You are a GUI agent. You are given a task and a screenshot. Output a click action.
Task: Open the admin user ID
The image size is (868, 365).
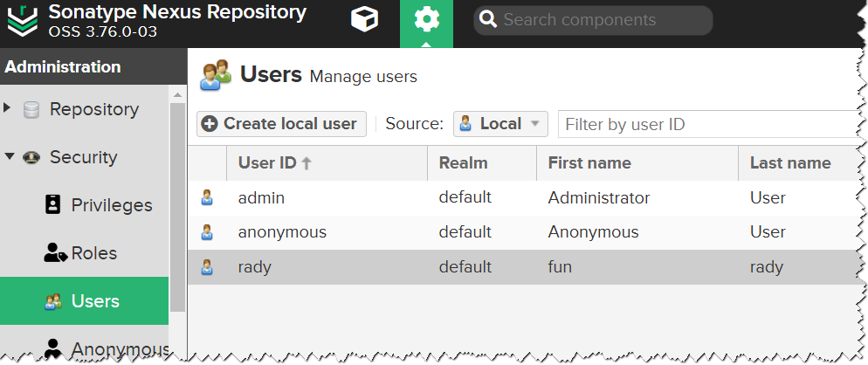click(x=261, y=197)
